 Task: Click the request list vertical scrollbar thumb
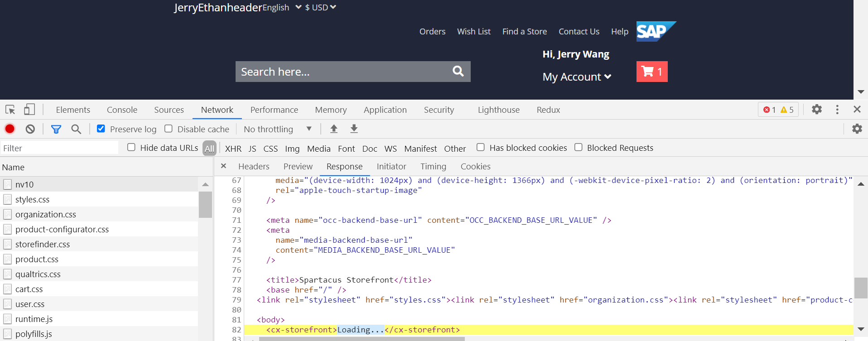(x=205, y=204)
